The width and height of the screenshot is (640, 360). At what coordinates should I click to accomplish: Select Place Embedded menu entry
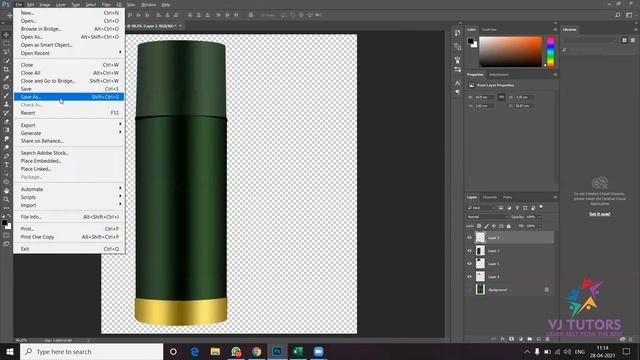point(69,161)
